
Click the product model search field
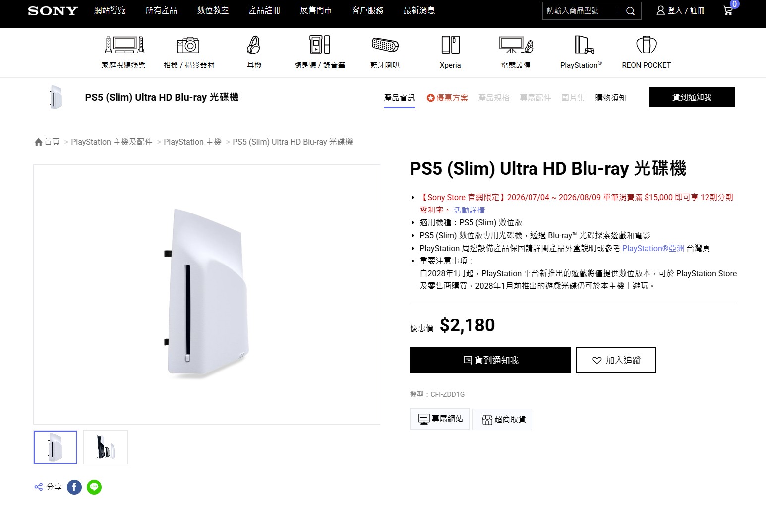click(x=580, y=11)
